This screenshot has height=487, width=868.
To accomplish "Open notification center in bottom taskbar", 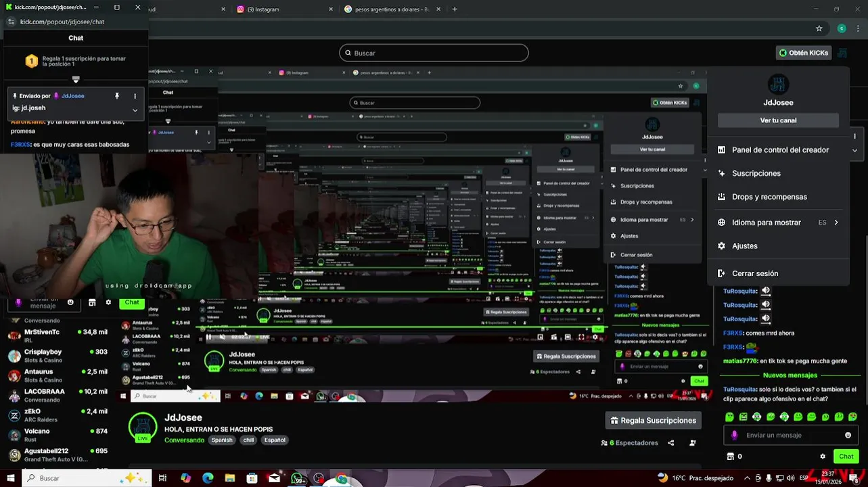I will pos(854,478).
